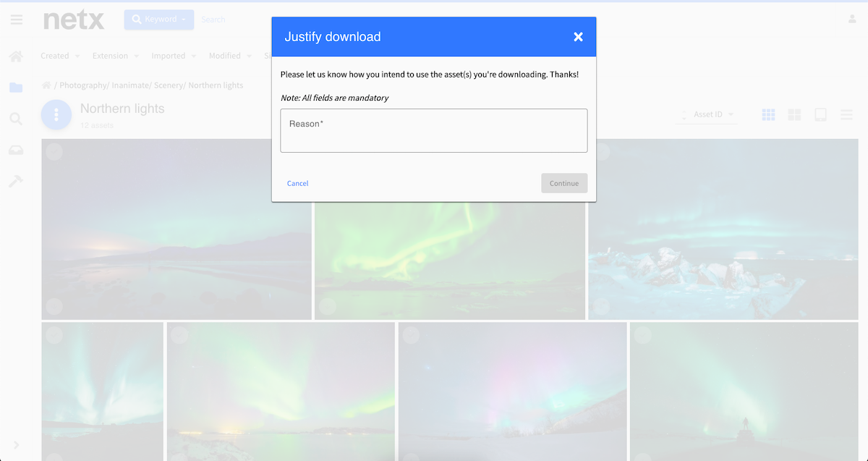Viewport: 868px width, 461px height.
Task: Open the Uploads tray icon in sidebar
Action: pyautogui.click(x=16, y=150)
